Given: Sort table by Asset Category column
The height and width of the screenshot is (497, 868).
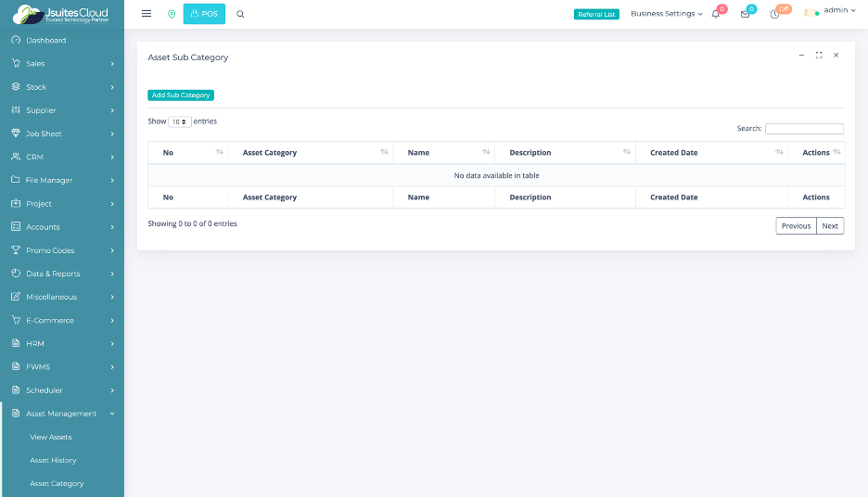Looking at the screenshot, I should pyautogui.click(x=384, y=152).
